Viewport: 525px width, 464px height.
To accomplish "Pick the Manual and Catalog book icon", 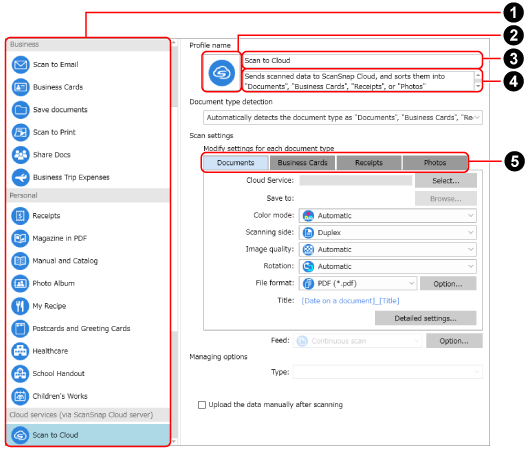I will click(20, 261).
